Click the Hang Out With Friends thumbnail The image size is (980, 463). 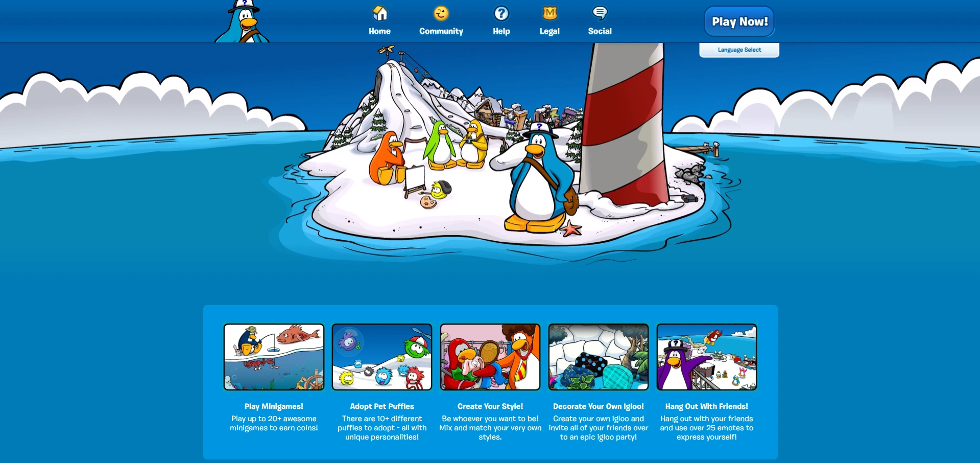(x=707, y=357)
